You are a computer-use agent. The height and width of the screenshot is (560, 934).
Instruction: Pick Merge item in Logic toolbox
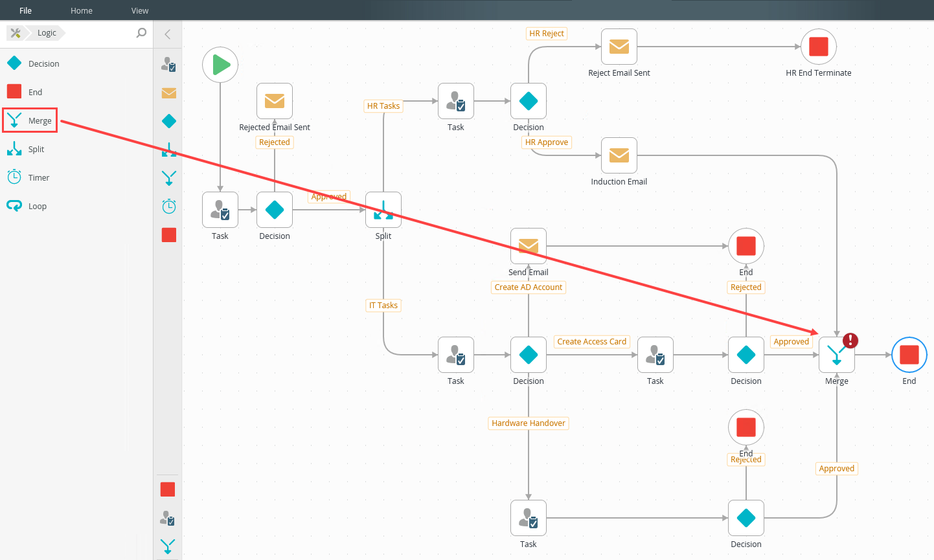[40, 120]
